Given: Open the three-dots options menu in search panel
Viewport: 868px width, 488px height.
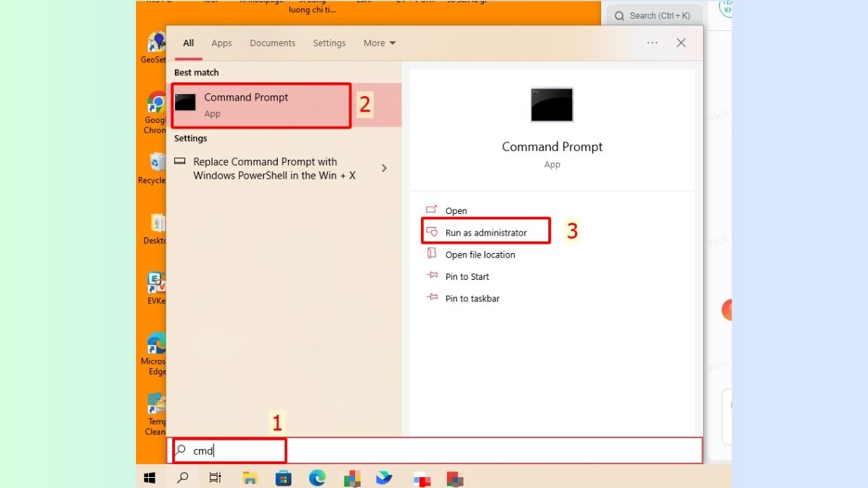Looking at the screenshot, I should click(652, 43).
